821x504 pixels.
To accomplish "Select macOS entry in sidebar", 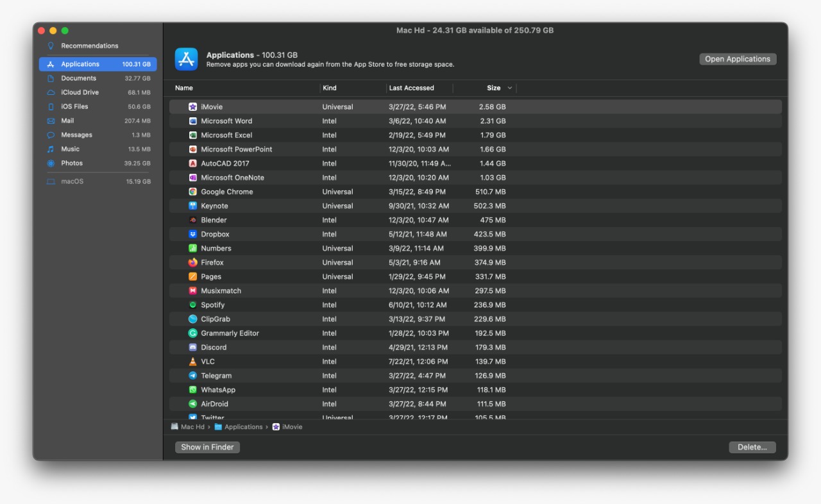I will point(98,181).
